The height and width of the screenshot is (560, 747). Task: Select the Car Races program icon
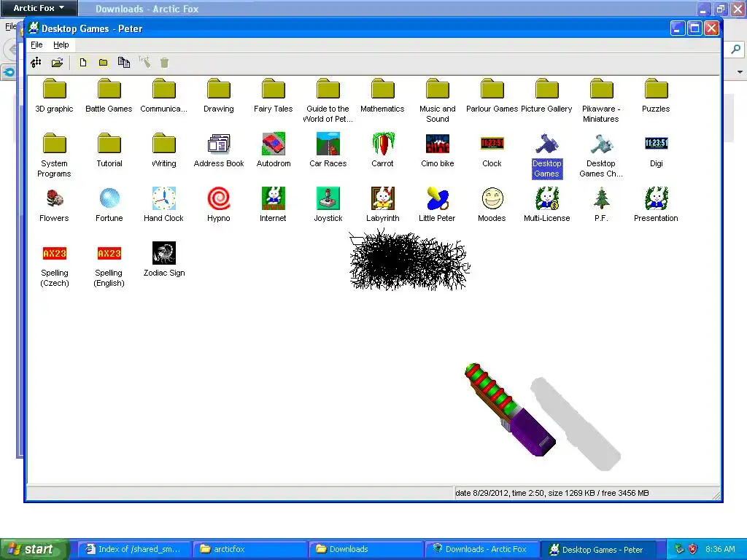point(328,144)
